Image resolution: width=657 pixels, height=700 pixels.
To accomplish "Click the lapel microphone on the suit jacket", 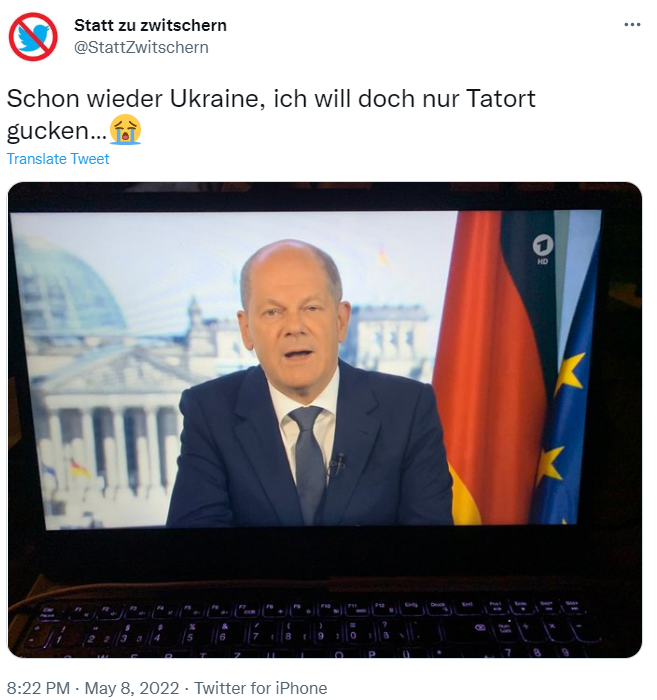I will pos(338,464).
